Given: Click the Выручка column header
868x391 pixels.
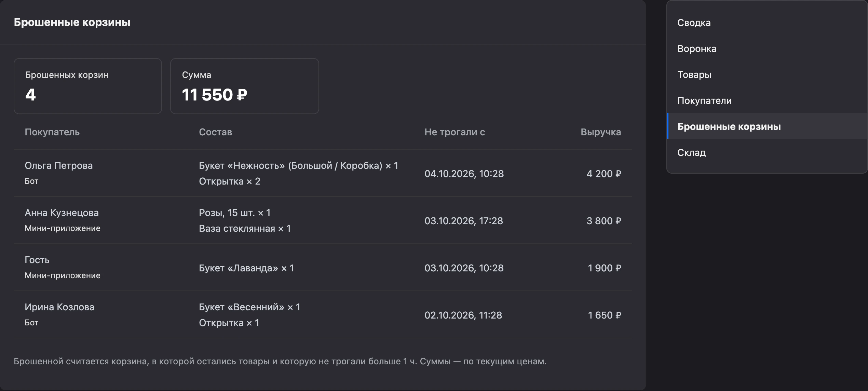Looking at the screenshot, I should coord(601,132).
